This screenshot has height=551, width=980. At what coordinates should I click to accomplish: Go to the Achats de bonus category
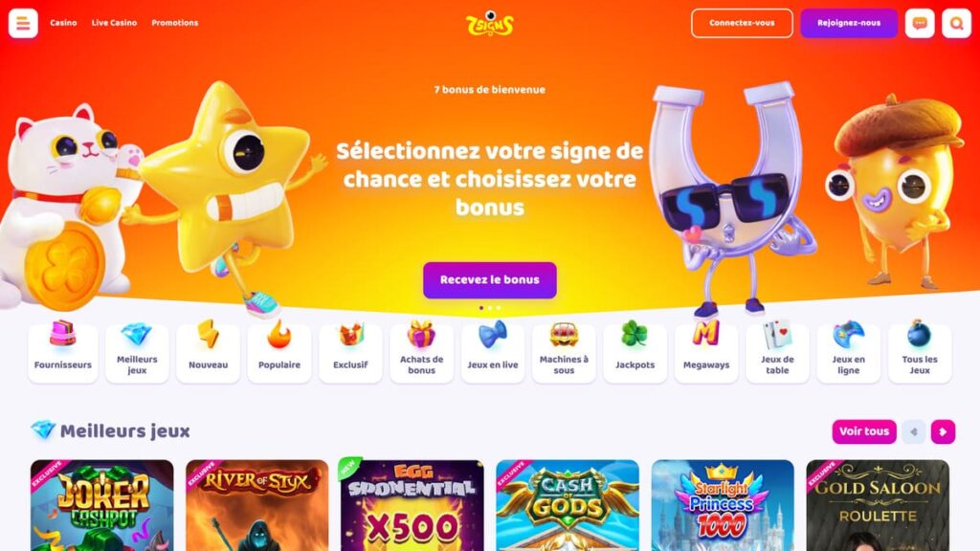[422, 352]
